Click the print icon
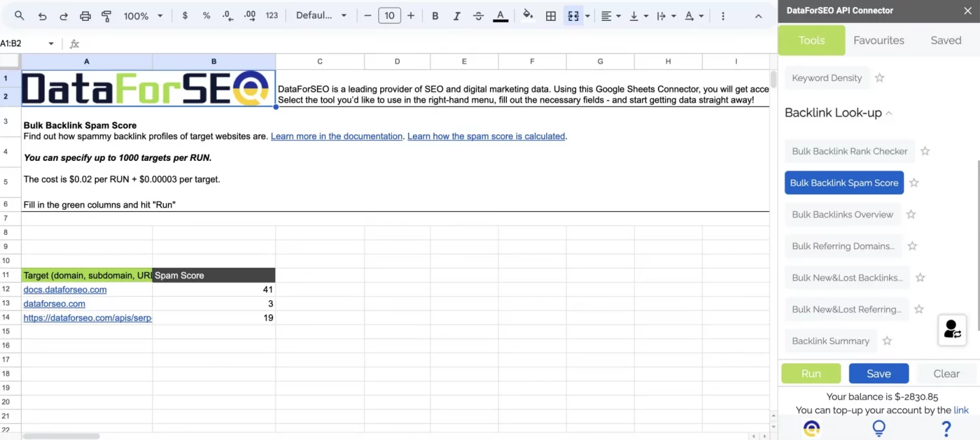980x440 pixels. tap(85, 16)
